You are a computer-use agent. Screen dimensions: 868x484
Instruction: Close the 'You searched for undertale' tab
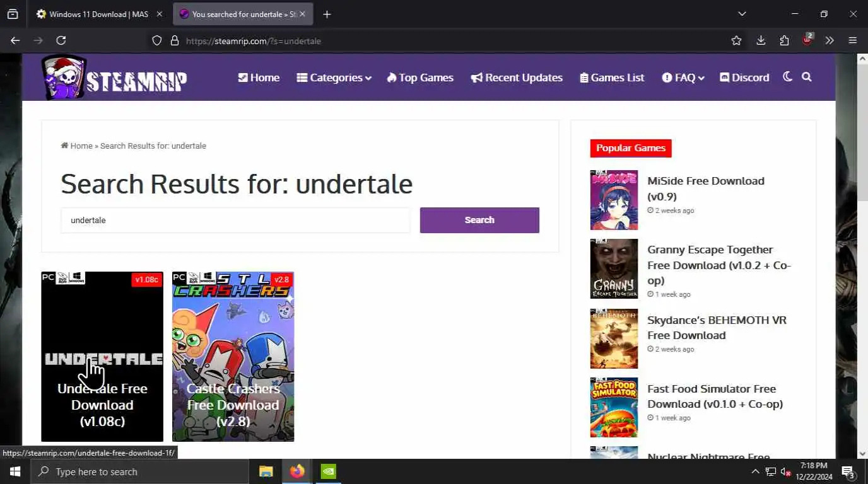301,14
